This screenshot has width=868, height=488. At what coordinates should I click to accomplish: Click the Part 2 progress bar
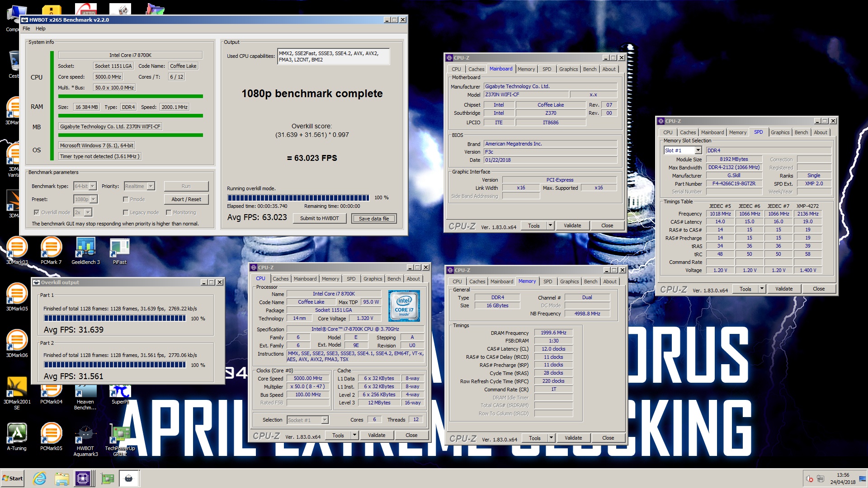click(x=115, y=365)
